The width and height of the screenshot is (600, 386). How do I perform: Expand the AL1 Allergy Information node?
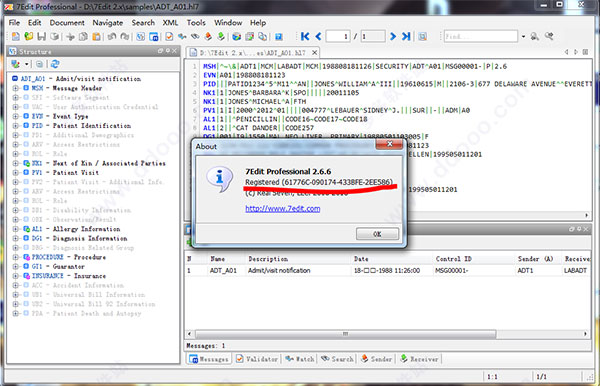point(16,229)
